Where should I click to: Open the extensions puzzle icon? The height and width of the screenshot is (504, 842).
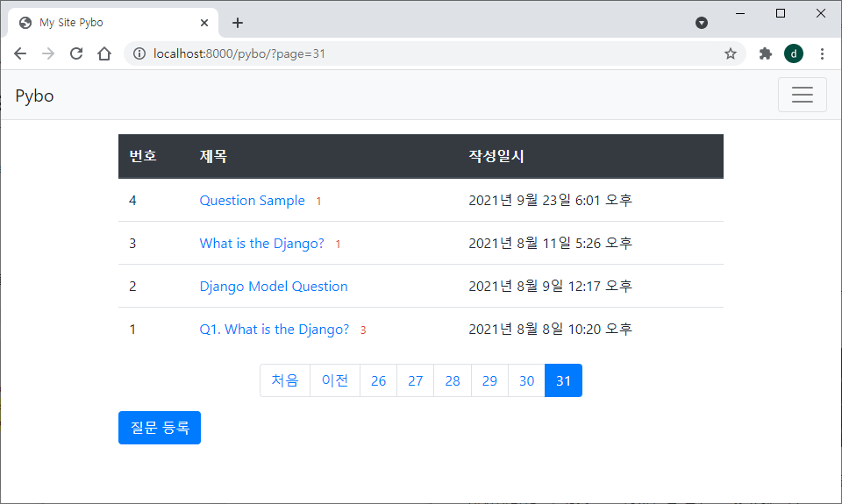coord(765,53)
